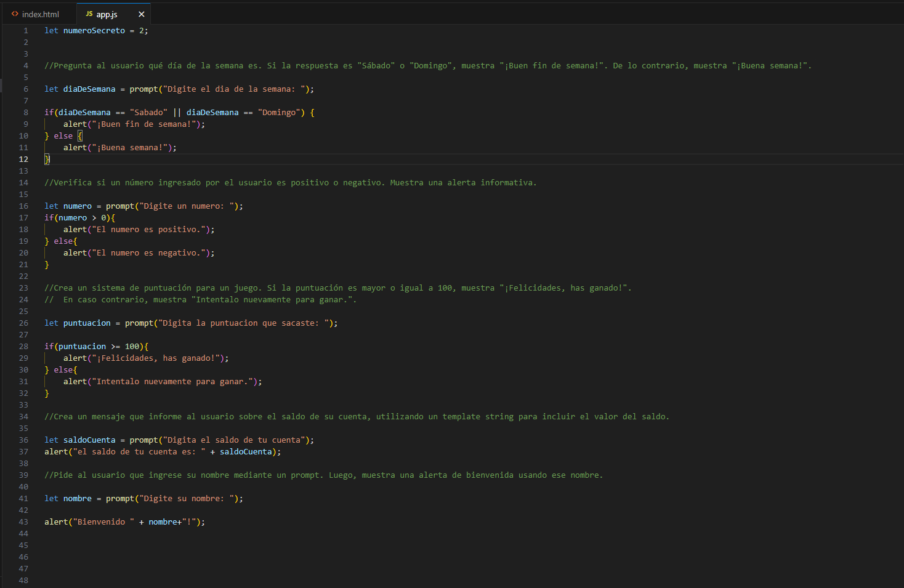Click the active line number 12
Screen dimensions: 904x588
23,159
